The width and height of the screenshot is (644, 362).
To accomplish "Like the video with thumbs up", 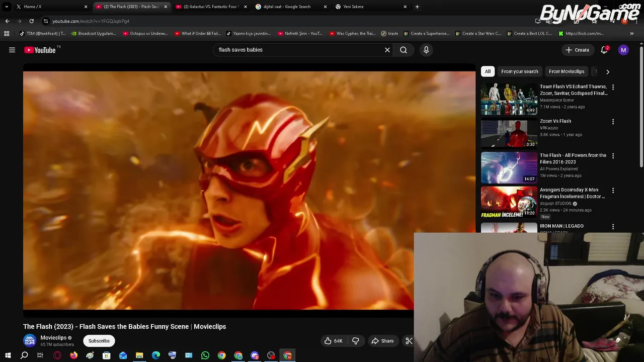I will 333,341.
